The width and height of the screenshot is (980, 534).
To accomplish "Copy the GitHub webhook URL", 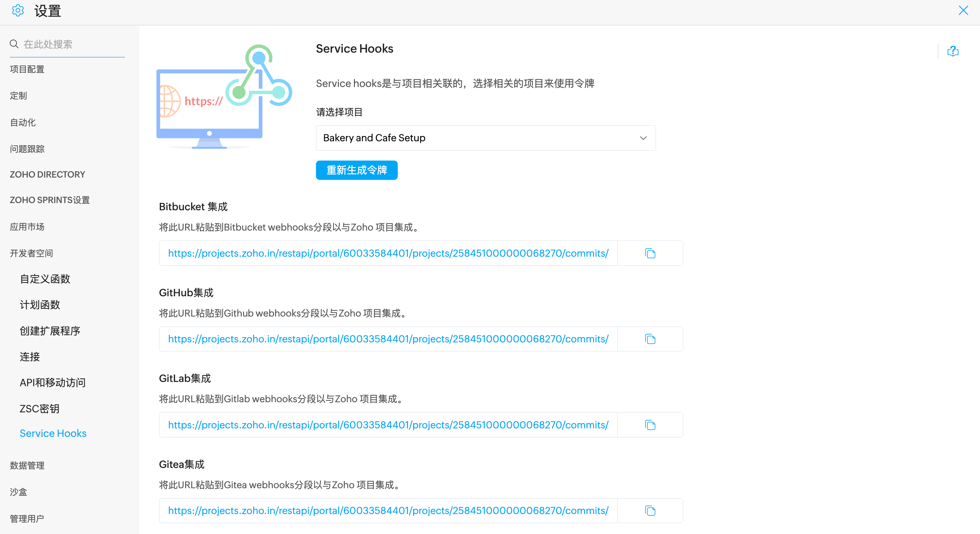I will (650, 339).
